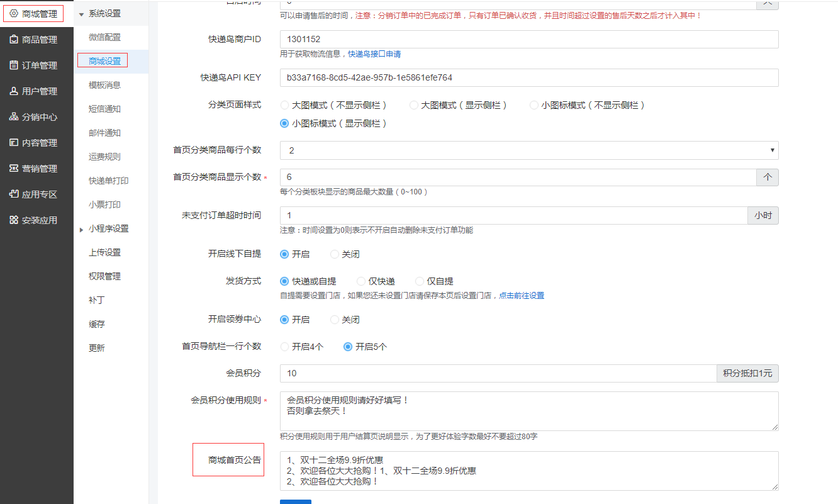
Task: Go to 微信配置 settings page
Action: point(104,37)
